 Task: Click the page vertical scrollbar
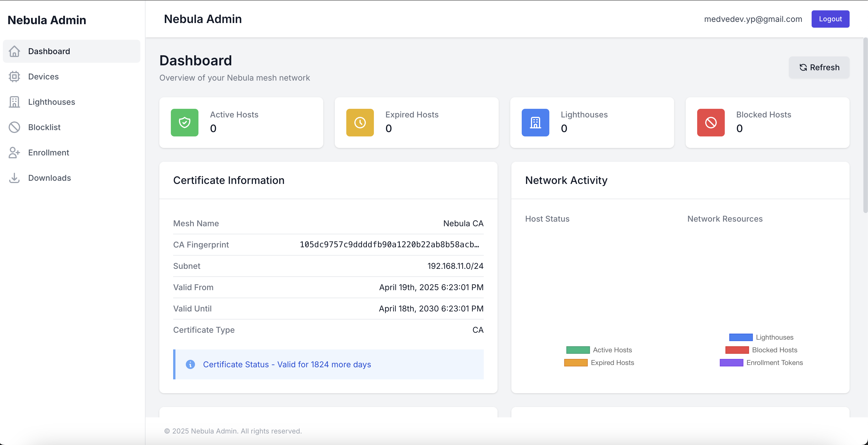[x=865, y=125]
